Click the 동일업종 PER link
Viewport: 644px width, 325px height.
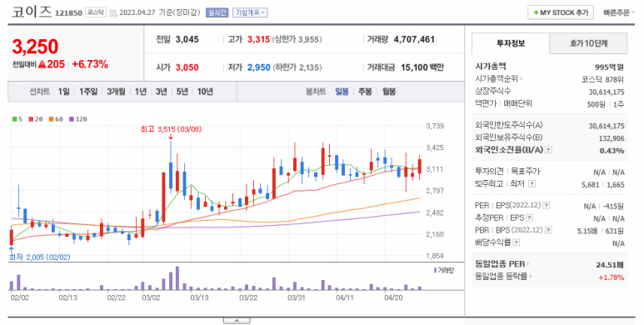tap(502, 264)
